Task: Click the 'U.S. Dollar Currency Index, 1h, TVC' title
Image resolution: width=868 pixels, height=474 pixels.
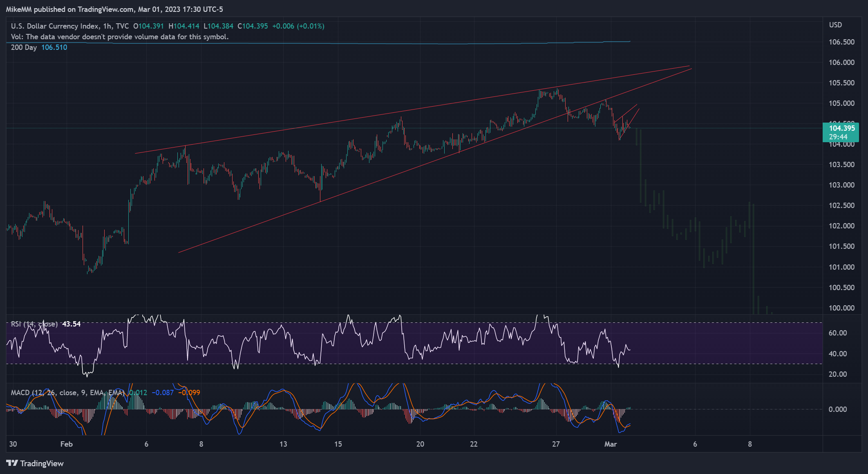Action: tap(70, 26)
